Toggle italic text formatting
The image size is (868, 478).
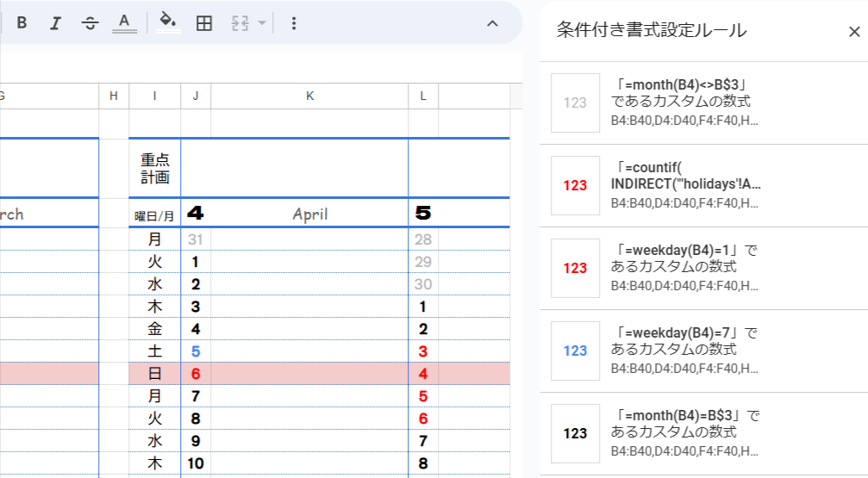point(56,23)
